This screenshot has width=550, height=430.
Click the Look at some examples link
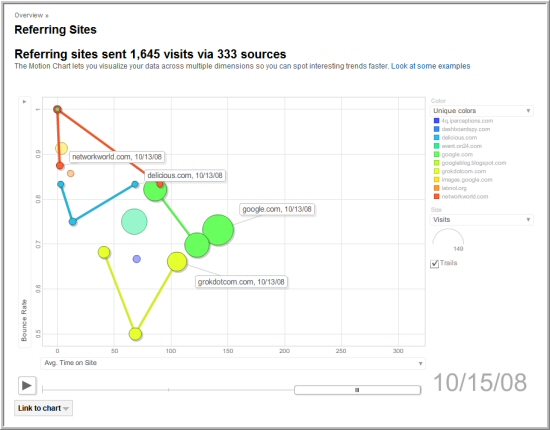(x=430, y=66)
